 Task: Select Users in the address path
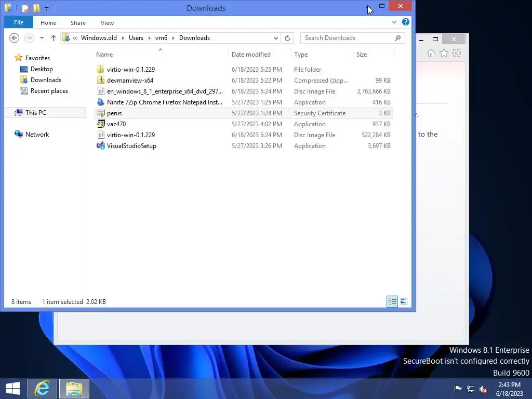(136, 38)
